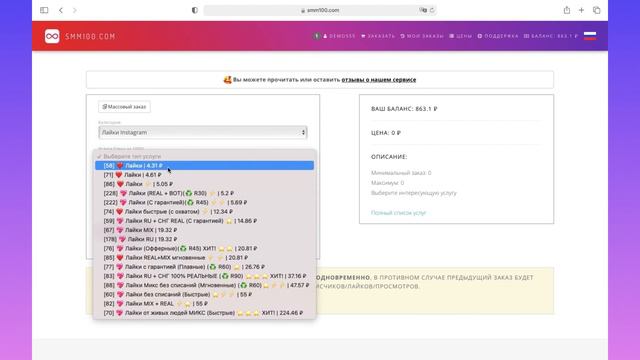This screenshot has height=360, width=640.
Task: Click the smm100.com address bar
Action: click(x=320, y=10)
